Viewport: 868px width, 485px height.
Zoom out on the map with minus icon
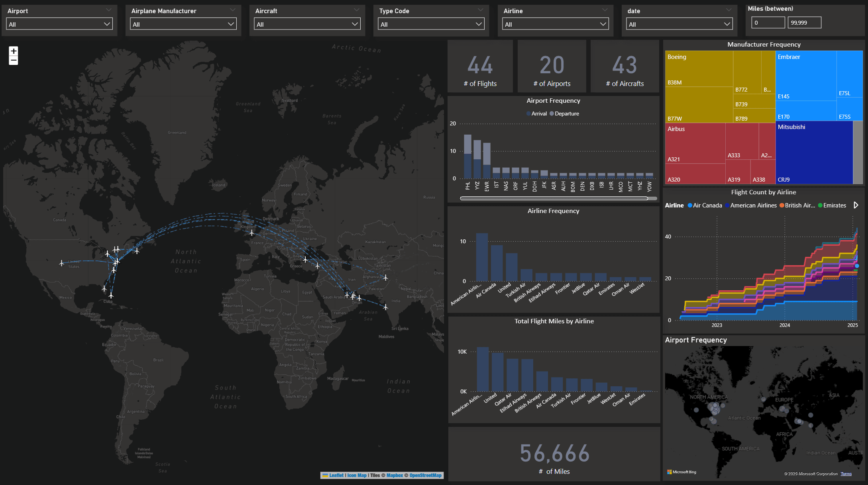(x=13, y=60)
